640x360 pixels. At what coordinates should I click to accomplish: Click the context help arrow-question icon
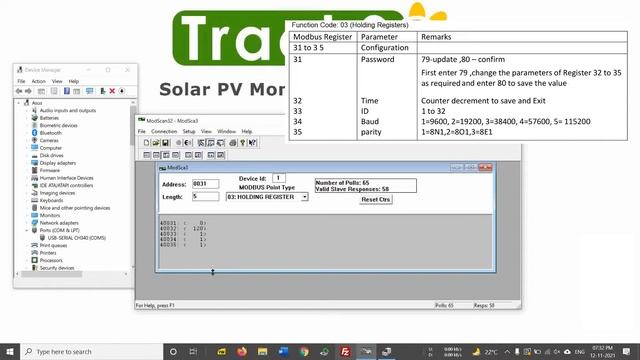click(x=252, y=142)
